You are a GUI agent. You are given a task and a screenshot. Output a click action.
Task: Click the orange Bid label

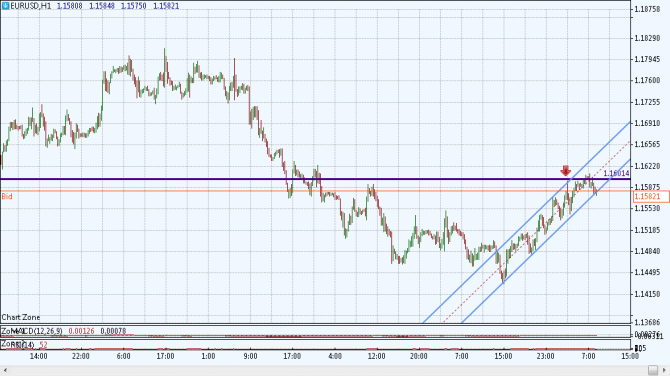[7, 197]
